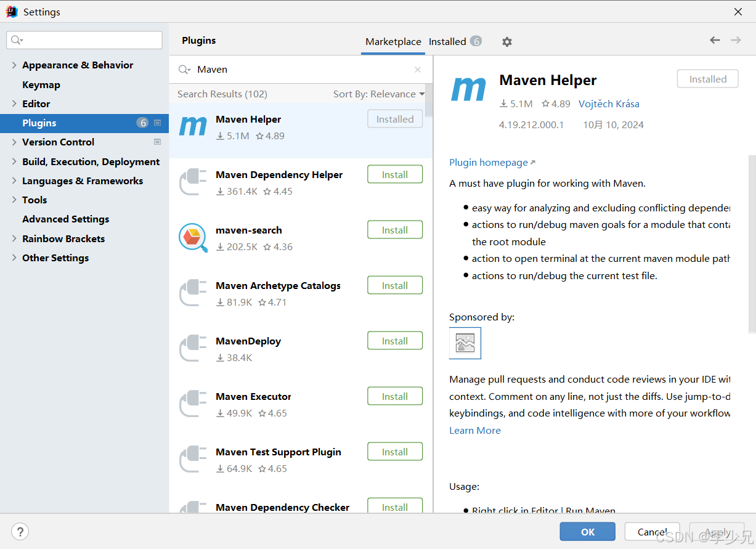This screenshot has height=549, width=756.
Task: Open the Vojtěch Krása author link
Action: (609, 104)
